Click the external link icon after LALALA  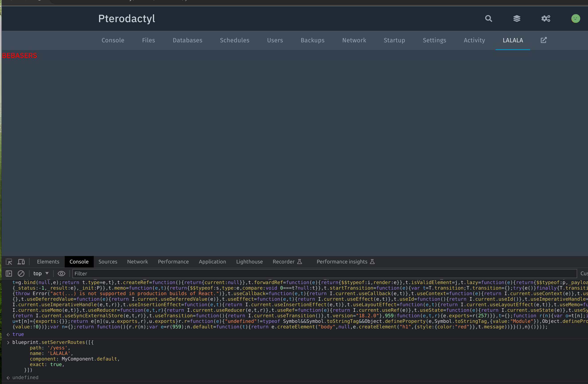click(543, 40)
